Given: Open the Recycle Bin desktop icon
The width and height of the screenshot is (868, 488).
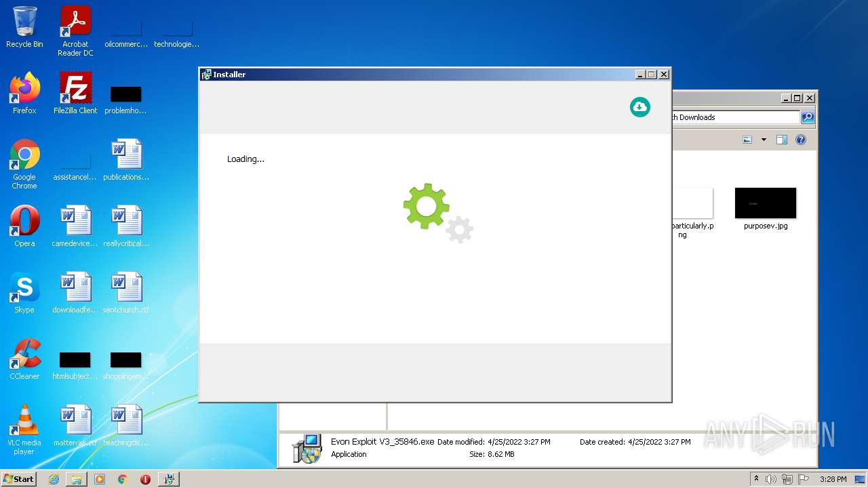Looking at the screenshot, I should [24, 27].
